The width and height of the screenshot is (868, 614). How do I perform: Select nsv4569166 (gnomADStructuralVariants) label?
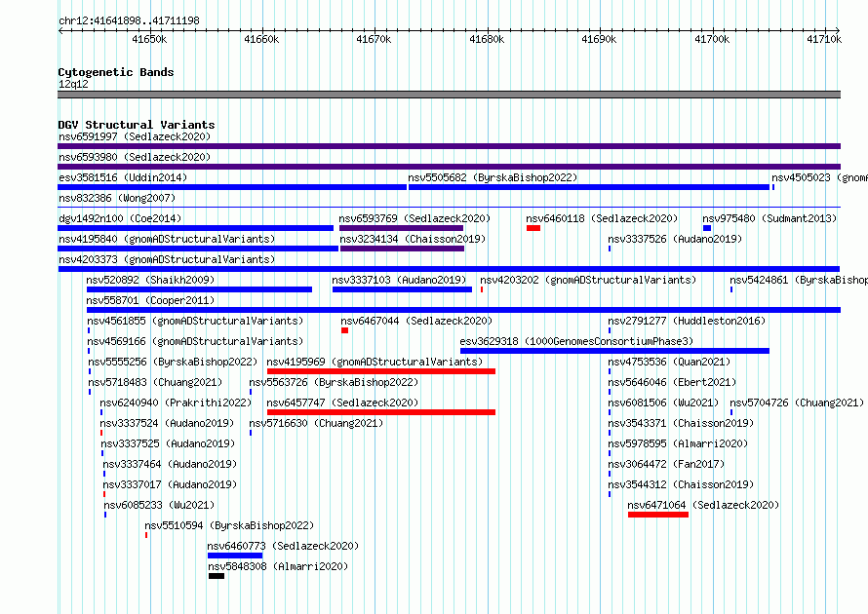click(x=195, y=341)
